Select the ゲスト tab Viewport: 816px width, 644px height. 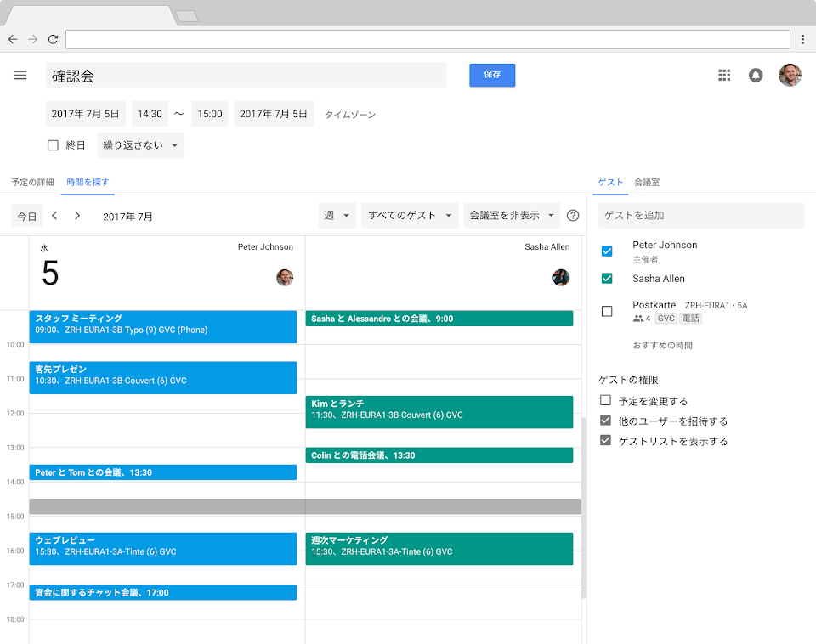tap(610, 182)
